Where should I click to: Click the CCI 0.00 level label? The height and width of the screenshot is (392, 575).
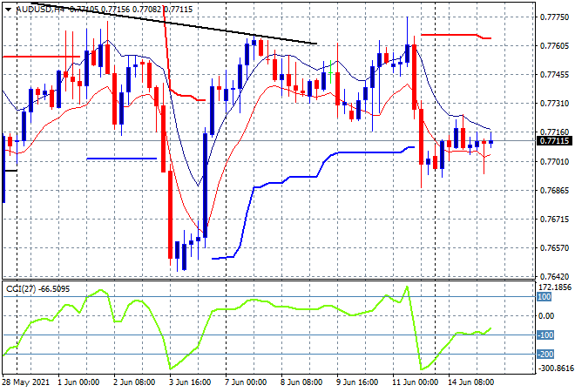point(546,316)
